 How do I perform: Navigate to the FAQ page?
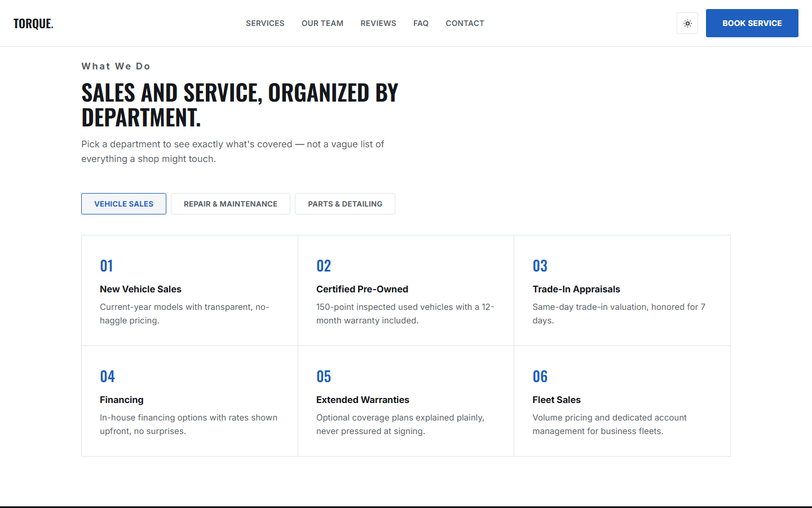point(421,23)
